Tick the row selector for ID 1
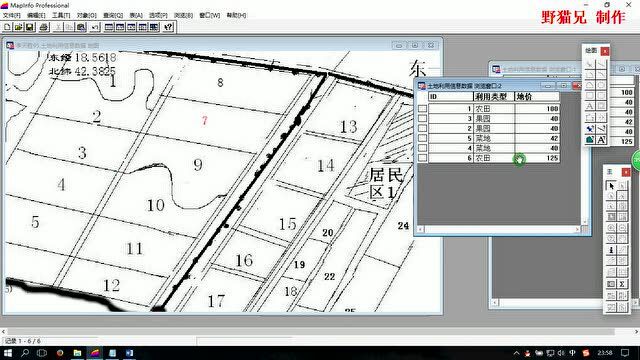 422,109
